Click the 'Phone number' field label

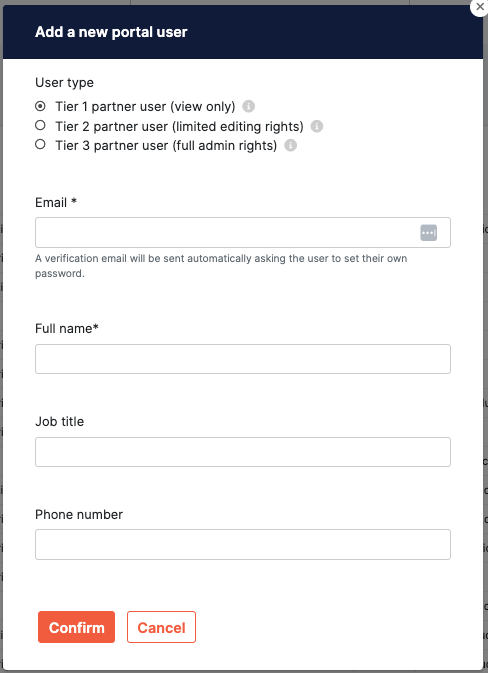79,514
